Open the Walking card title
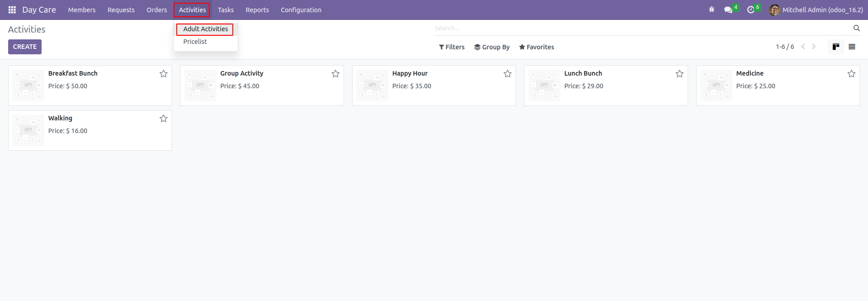This screenshot has width=868, height=301. 60,118
